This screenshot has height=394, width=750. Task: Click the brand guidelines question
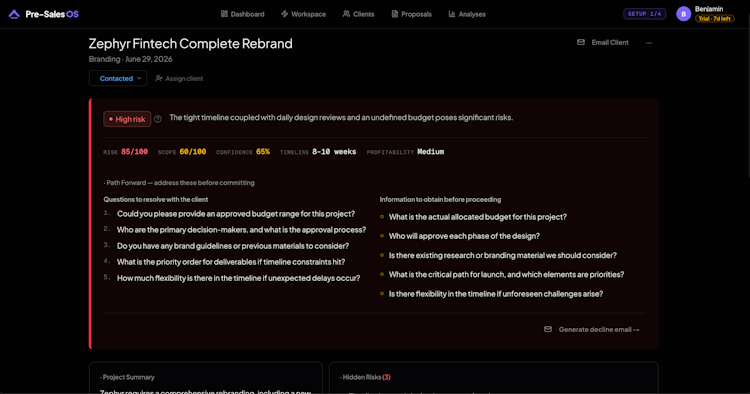click(233, 246)
